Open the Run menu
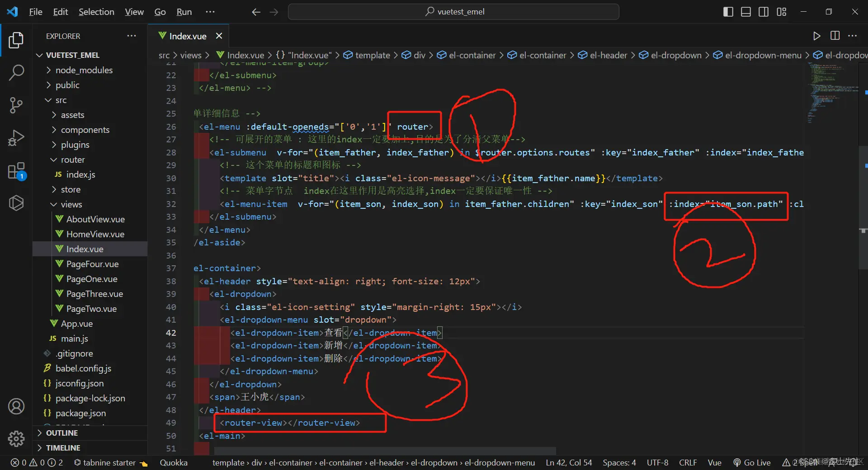Image resolution: width=868 pixels, height=470 pixels. pyautogui.click(x=184, y=12)
